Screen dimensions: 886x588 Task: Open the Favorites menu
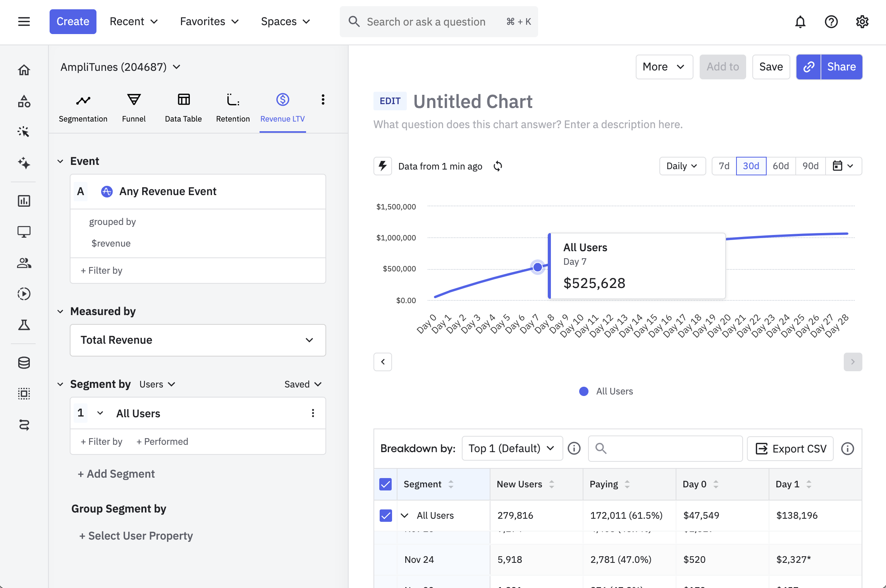tap(209, 22)
